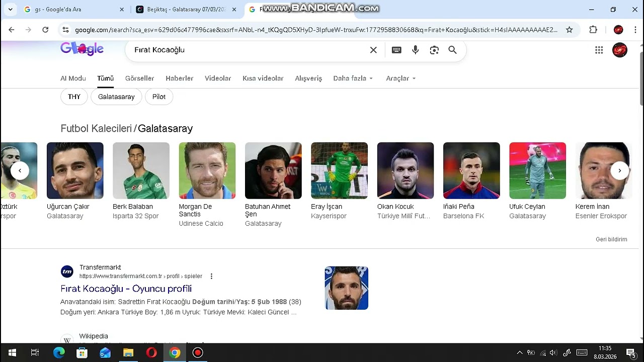Close the gs - Google'da Ara tab
The width and height of the screenshot is (644, 362).
pyautogui.click(x=122, y=10)
